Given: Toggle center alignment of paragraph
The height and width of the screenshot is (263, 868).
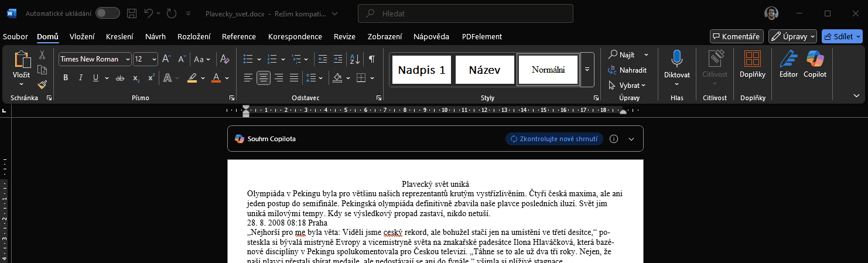Looking at the screenshot, I should [264, 78].
